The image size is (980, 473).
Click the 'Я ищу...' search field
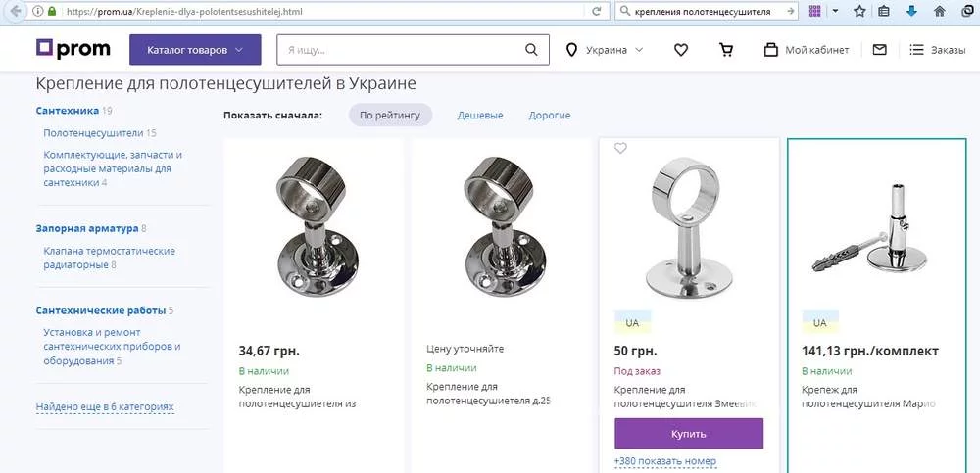(x=402, y=50)
